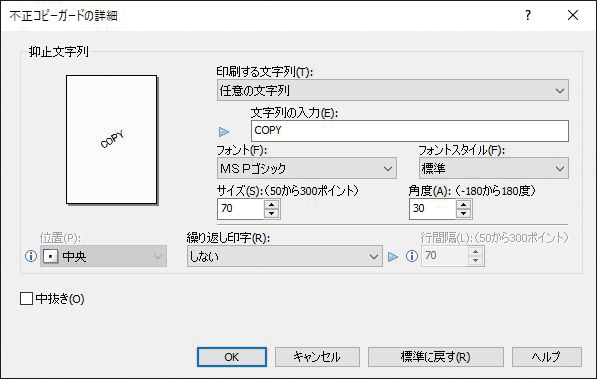Increase サイズ value with up arrow
Viewport: 597px width, 379px height.
pyautogui.click(x=271, y=204)
